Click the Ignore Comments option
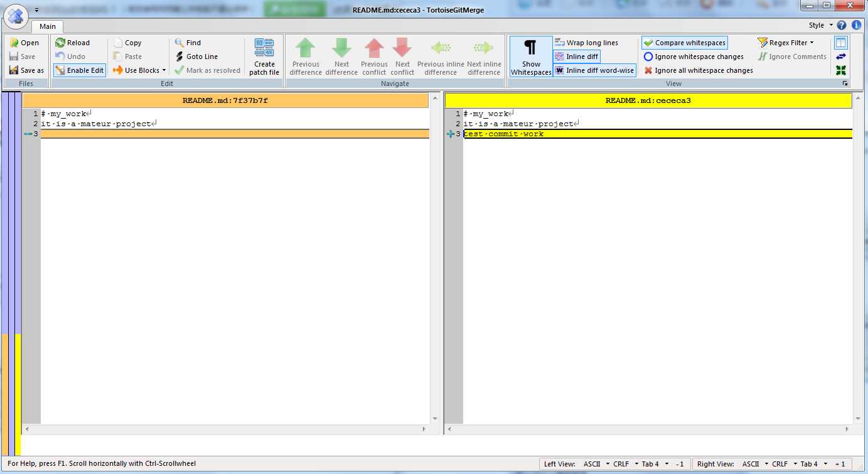 [x=791, y=57]
